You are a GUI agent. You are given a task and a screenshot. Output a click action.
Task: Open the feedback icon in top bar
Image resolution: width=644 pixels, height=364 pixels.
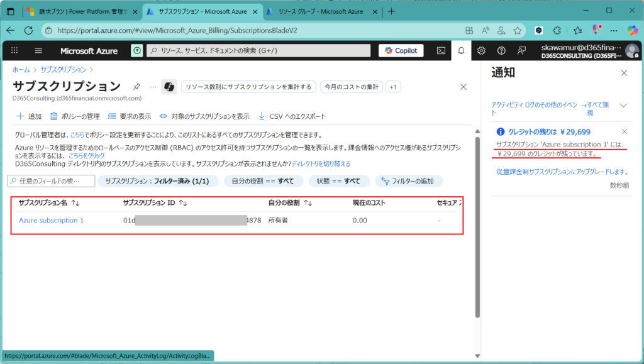point(521,50)
